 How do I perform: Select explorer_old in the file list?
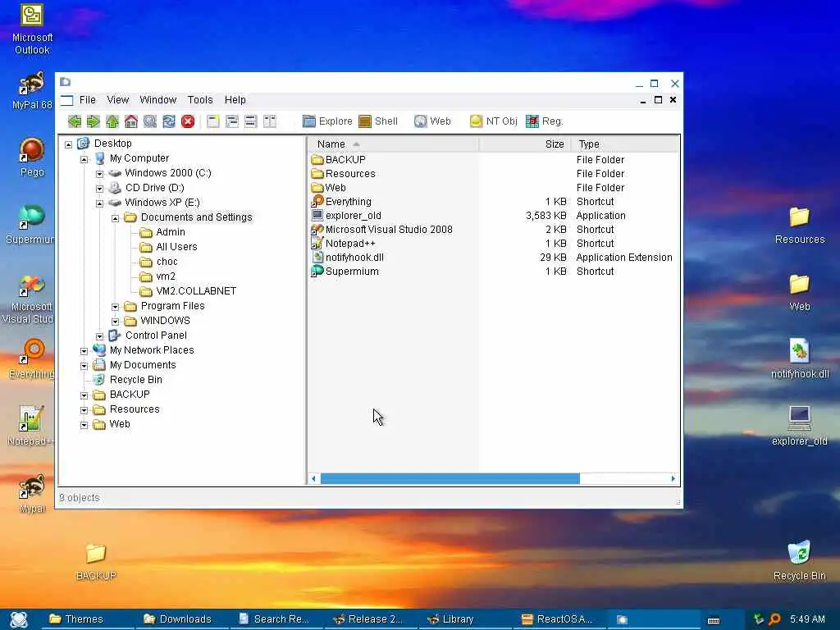click(x=353, y=216)
